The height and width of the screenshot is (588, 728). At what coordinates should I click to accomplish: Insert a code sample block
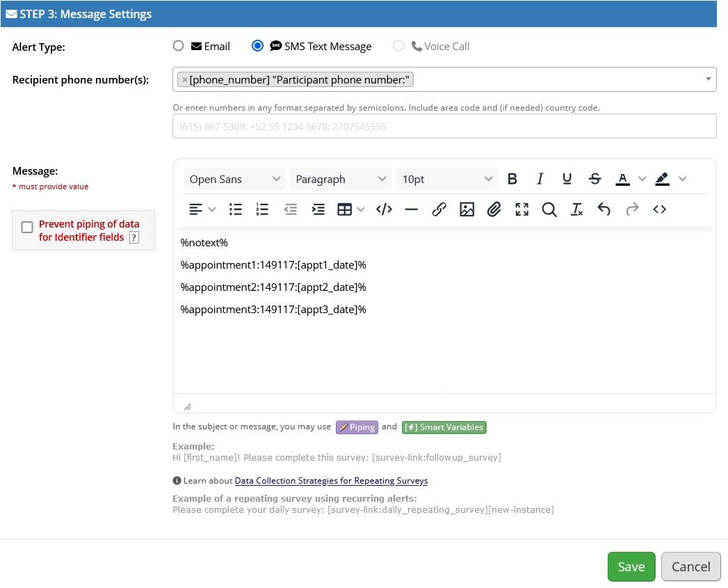tap(384, 209)
